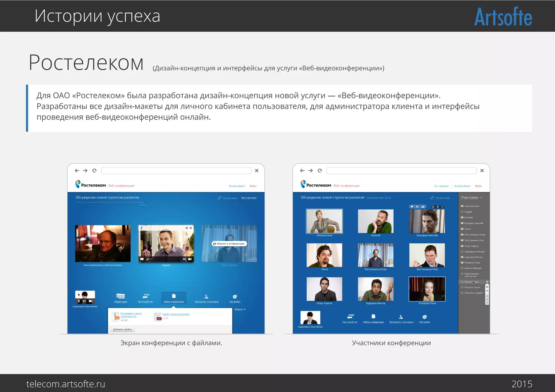Click Закрыть to close the files panel

[240, 309]
